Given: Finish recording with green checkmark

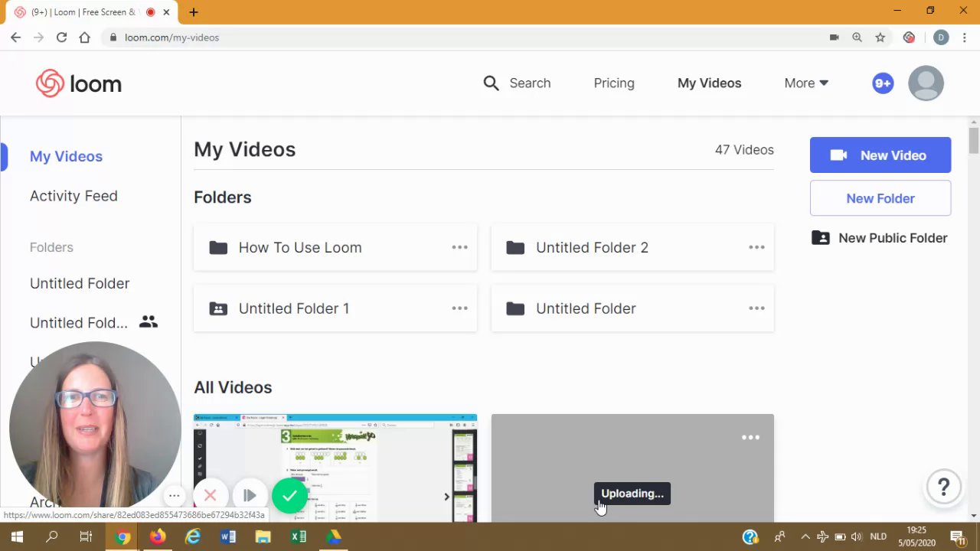Looking at the screenshot, I should [x=289, y=496].
